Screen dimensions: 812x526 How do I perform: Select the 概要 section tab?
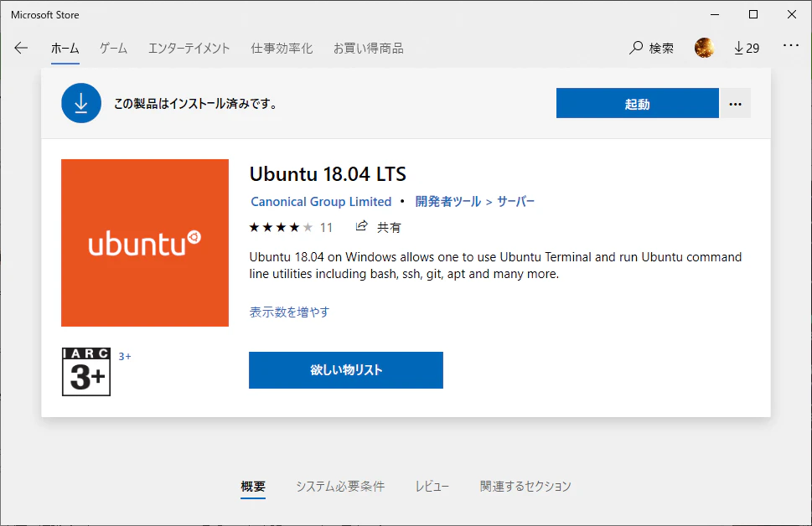[253, 486]
